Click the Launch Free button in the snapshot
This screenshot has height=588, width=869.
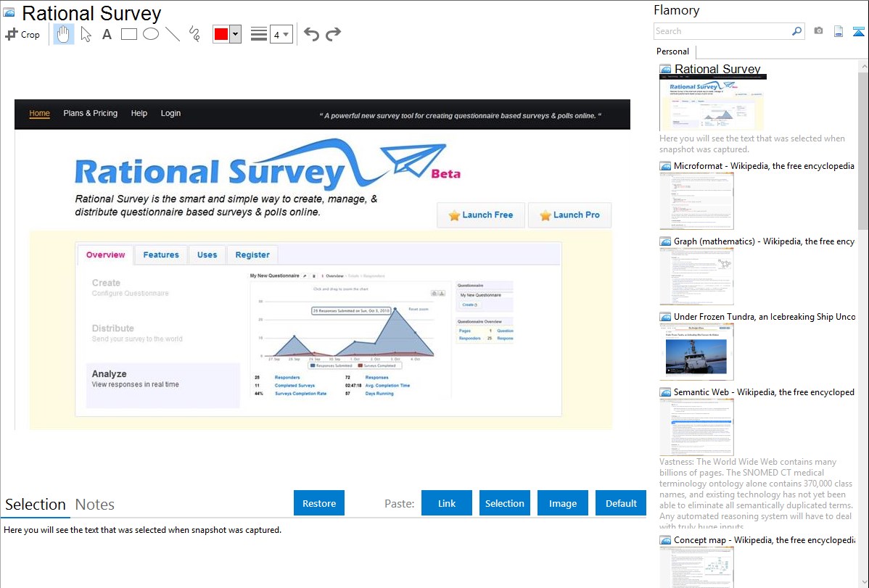[480, 215]
